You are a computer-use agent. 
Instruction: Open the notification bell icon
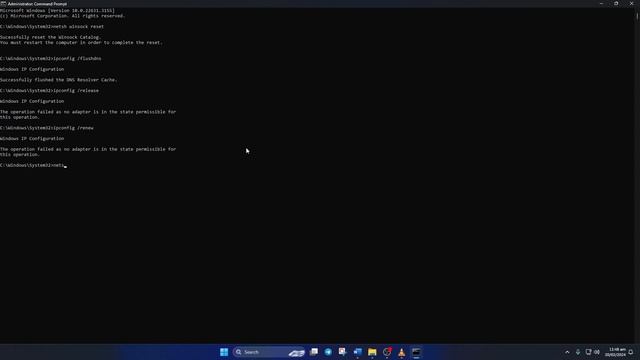coord(631,352)
